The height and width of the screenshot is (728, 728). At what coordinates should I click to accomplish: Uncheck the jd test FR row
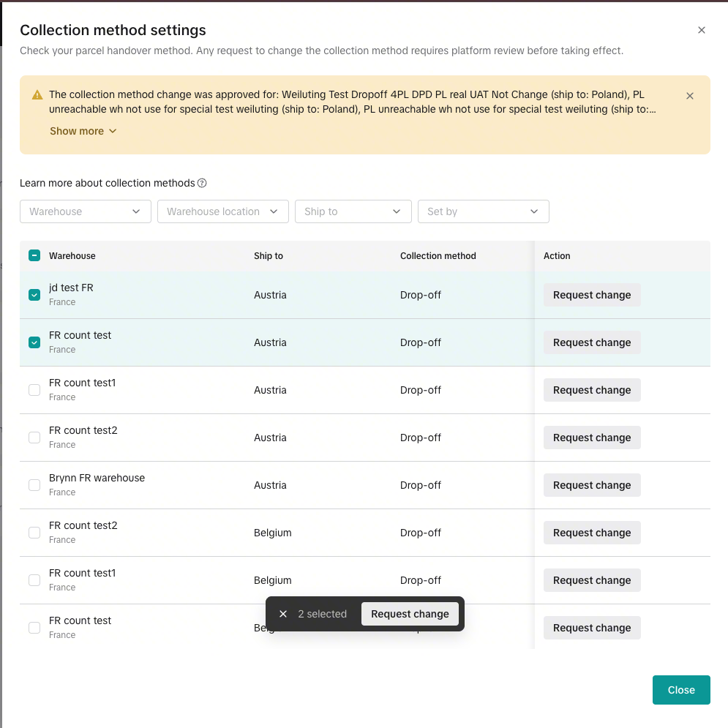click(34, 295)
